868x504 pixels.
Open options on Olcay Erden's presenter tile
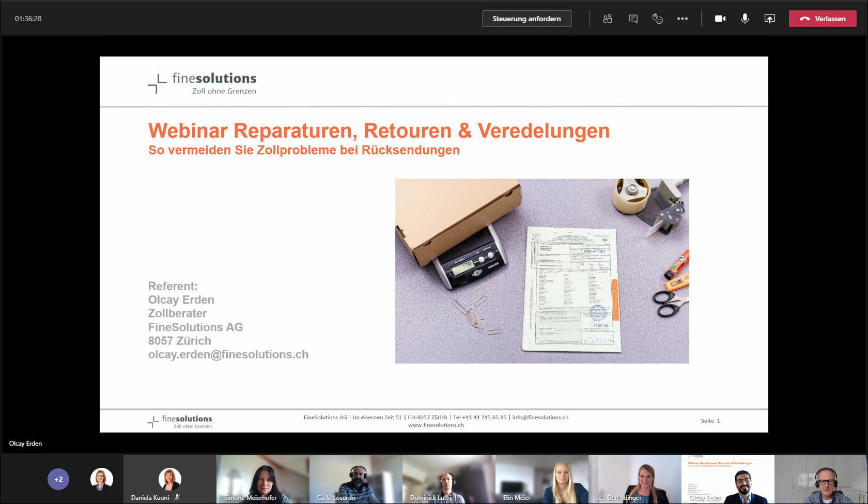coord(729,479)
